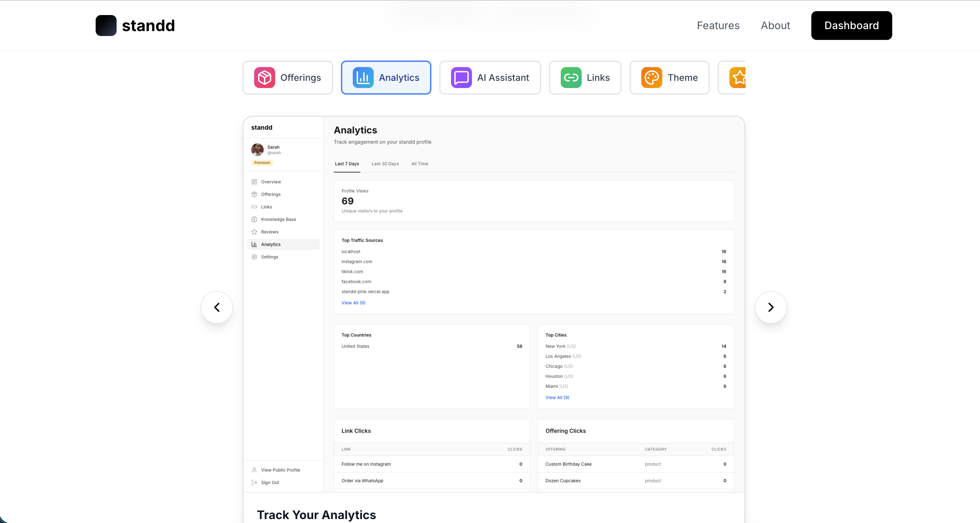Go to previous slide with left chevron

217,307
